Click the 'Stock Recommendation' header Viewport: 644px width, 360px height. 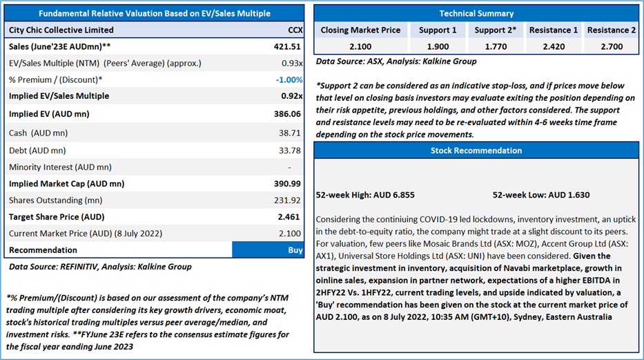click(x=476, y=151)
